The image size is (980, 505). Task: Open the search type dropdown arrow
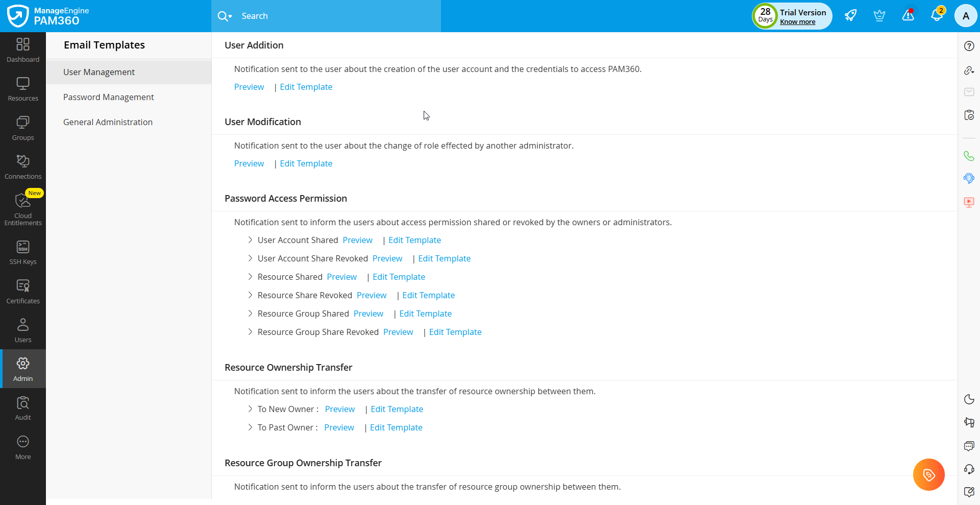[x=230, y=16]
